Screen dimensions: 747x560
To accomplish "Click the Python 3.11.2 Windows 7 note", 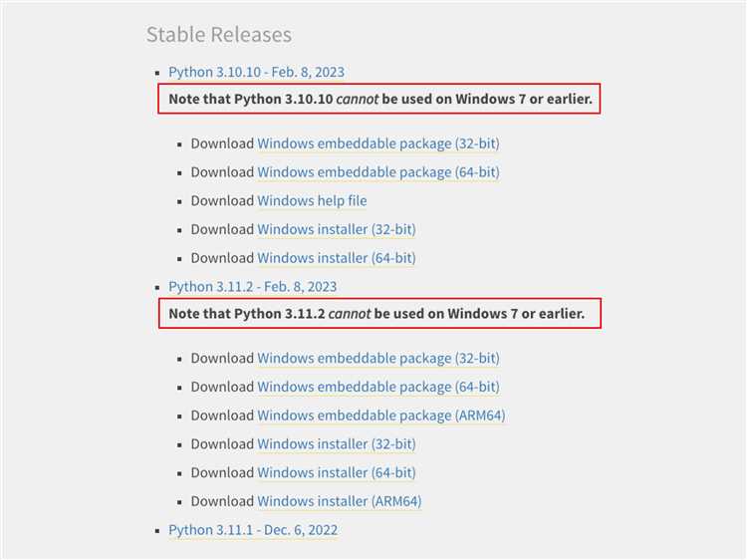I will click(379, 313).
